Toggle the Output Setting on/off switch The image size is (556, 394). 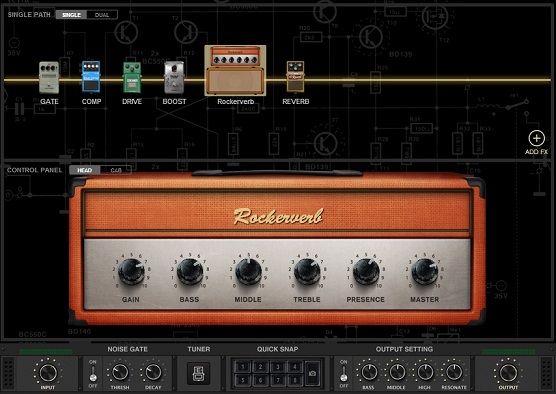344,374
